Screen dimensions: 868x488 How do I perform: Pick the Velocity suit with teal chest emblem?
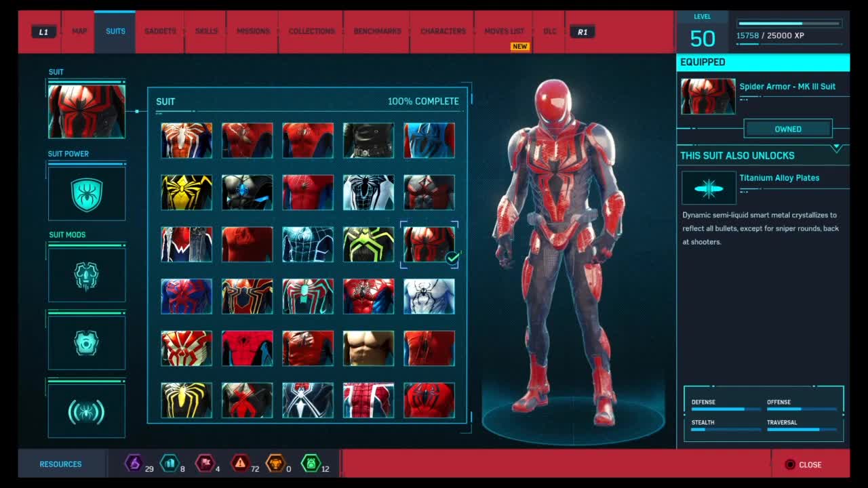tap(308, 297)
